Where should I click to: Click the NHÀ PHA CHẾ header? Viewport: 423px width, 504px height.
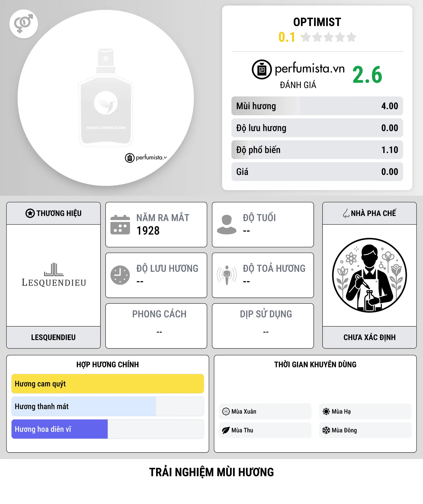(x=369, y=213)
